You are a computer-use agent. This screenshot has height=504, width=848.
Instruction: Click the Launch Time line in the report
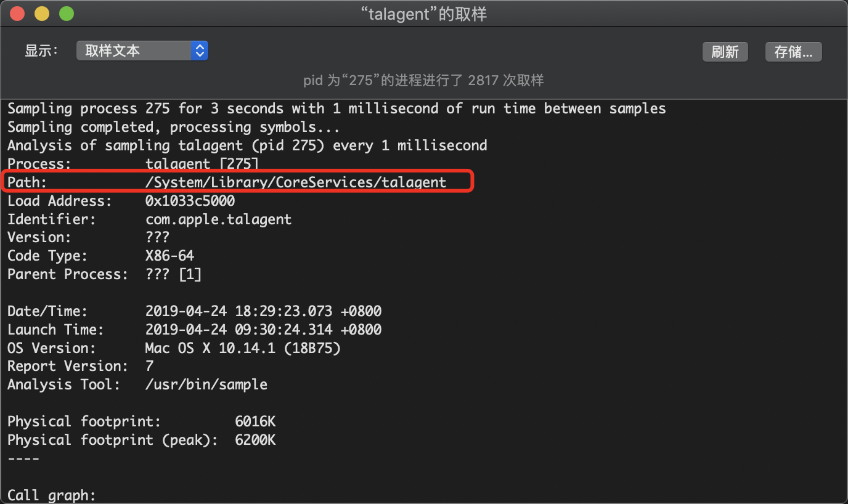click(x=195, y=330)
